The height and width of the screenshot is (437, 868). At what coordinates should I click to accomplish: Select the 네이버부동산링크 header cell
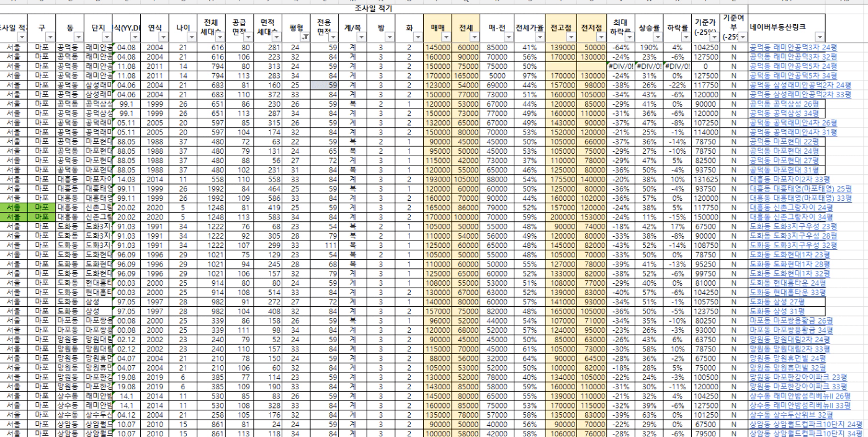pyautogui.click(x=786, y=29)
